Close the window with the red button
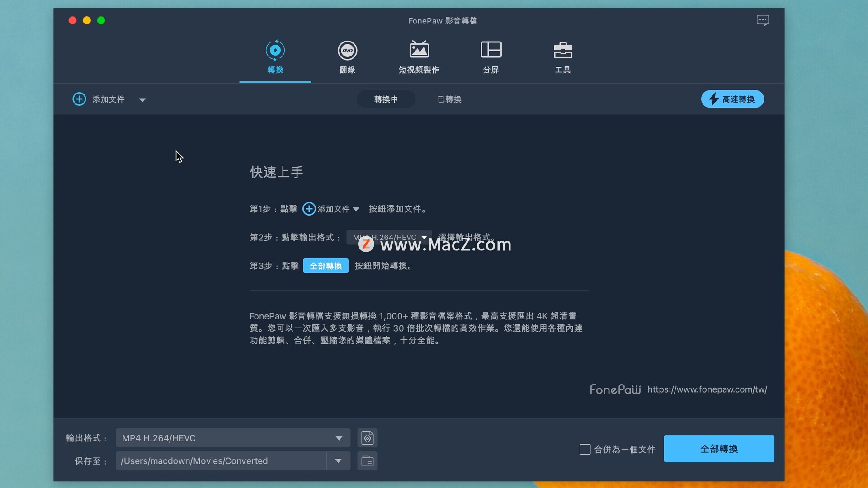The width and height of the screenshot is (868, 488). pyautogui.click(x=72, y=20)
